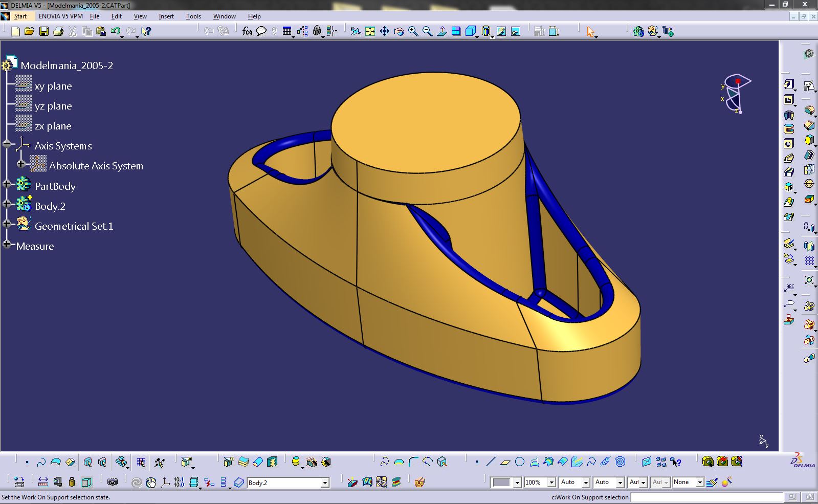The image size is (818, 504).
Task: Click the DELMIA logo icon
Action: coord(802,461)
